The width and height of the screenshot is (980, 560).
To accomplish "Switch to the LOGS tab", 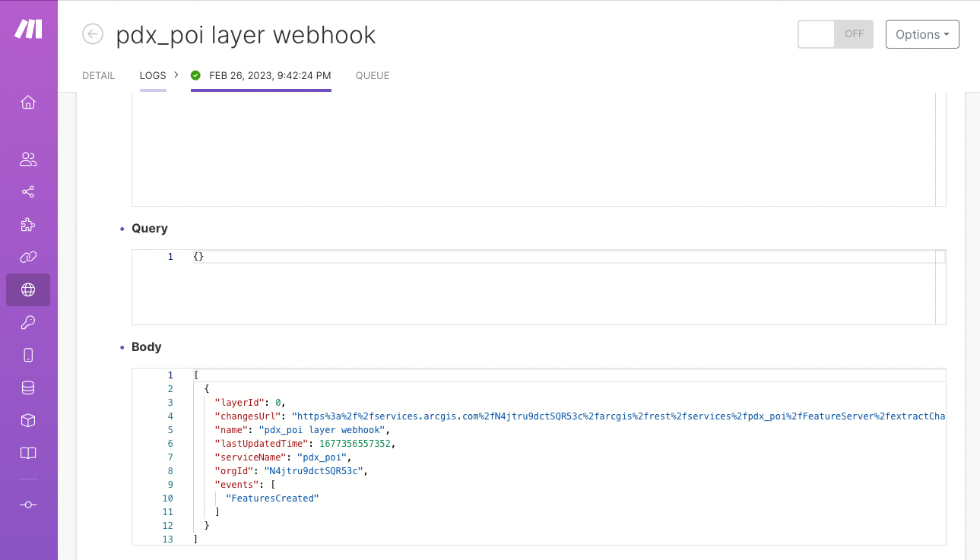I will coord(153,76).
